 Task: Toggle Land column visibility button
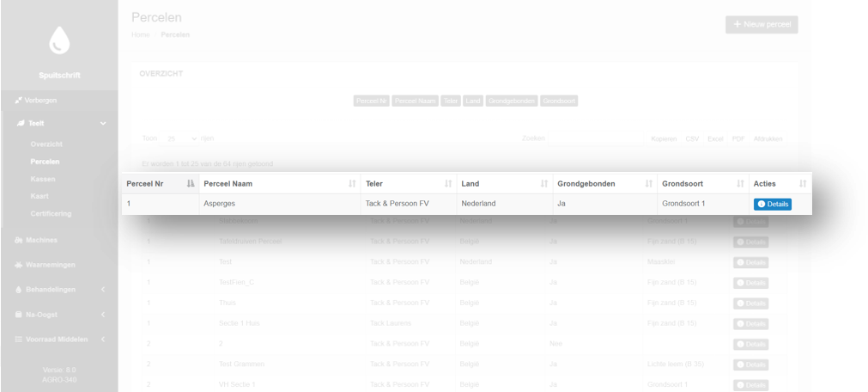click(x=473, y=101)
